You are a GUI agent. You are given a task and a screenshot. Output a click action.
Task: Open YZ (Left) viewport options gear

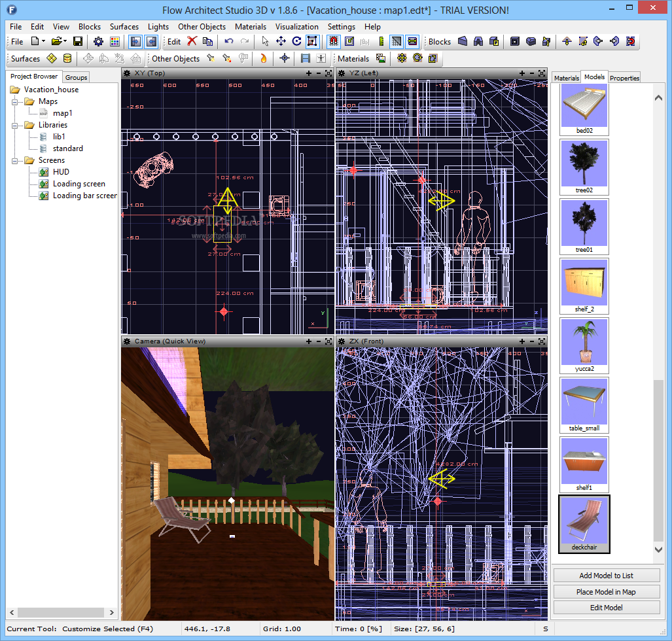point(341,73)
